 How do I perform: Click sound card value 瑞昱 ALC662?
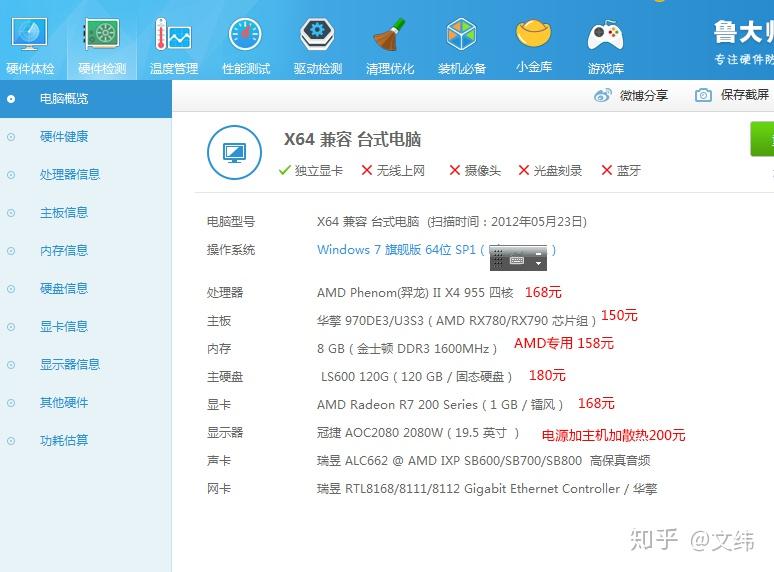tap(483, 461)
